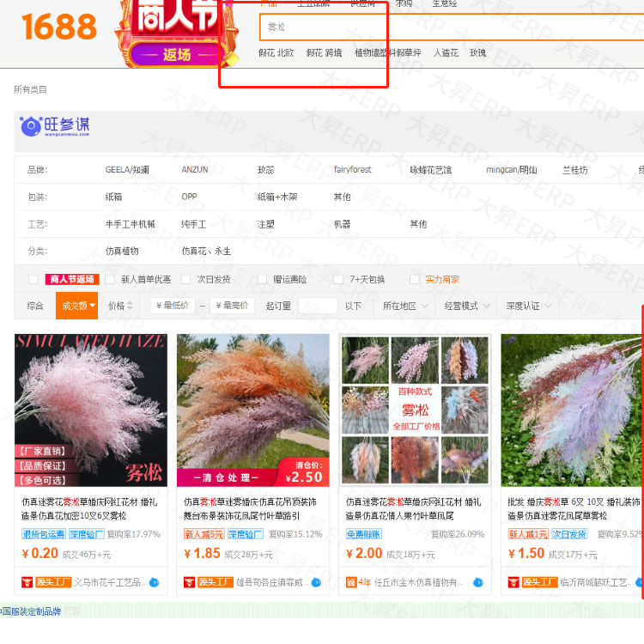Click the 最低价 price input field
Viewport: 644px width, 644px height.
(x=173, y=306)
